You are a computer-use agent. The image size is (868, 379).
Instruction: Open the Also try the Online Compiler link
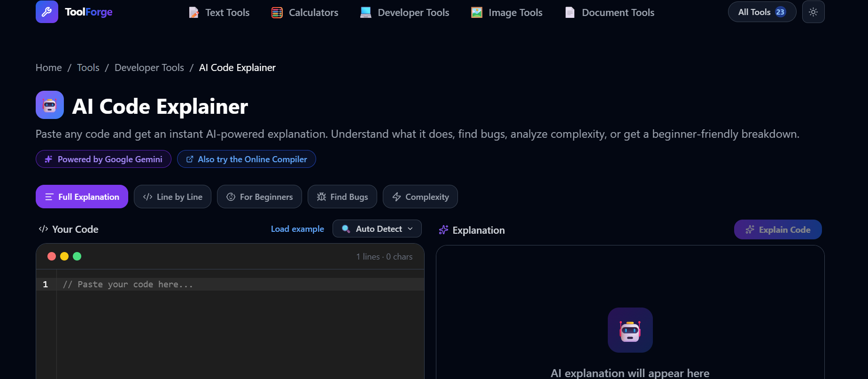(247, 159)
